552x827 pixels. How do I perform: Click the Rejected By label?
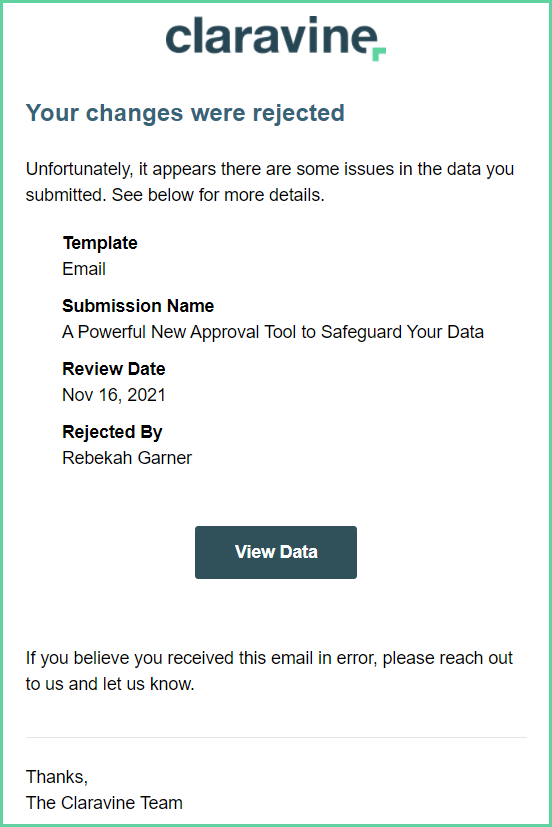coord(112,432)
